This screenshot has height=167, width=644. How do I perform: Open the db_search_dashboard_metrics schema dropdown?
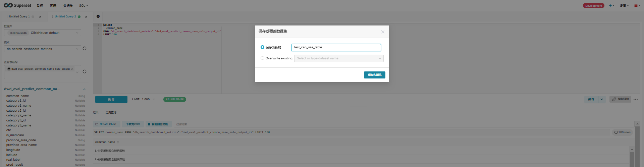pos(43,49)
